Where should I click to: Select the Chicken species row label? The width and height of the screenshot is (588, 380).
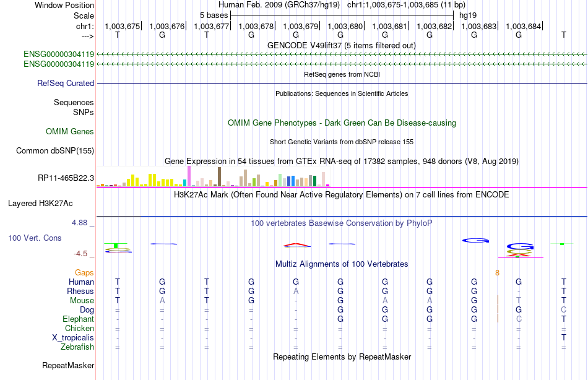coord(79,328)
